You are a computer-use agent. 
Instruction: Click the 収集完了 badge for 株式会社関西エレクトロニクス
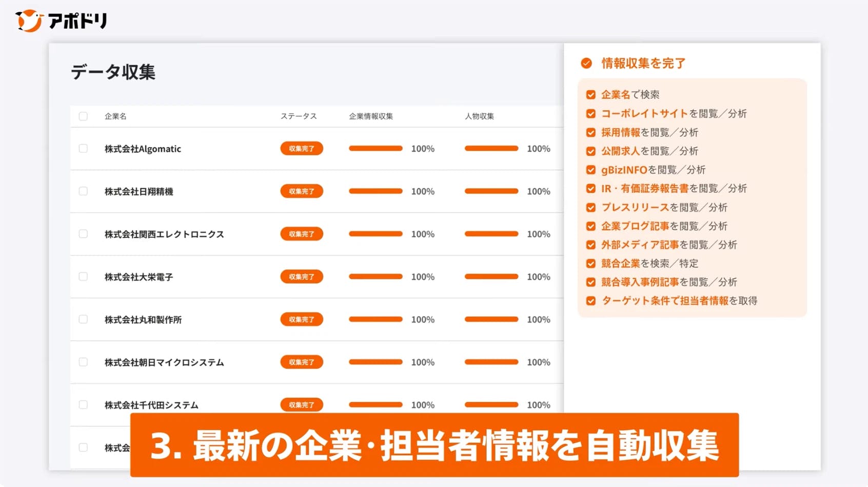tap(301, 234)
